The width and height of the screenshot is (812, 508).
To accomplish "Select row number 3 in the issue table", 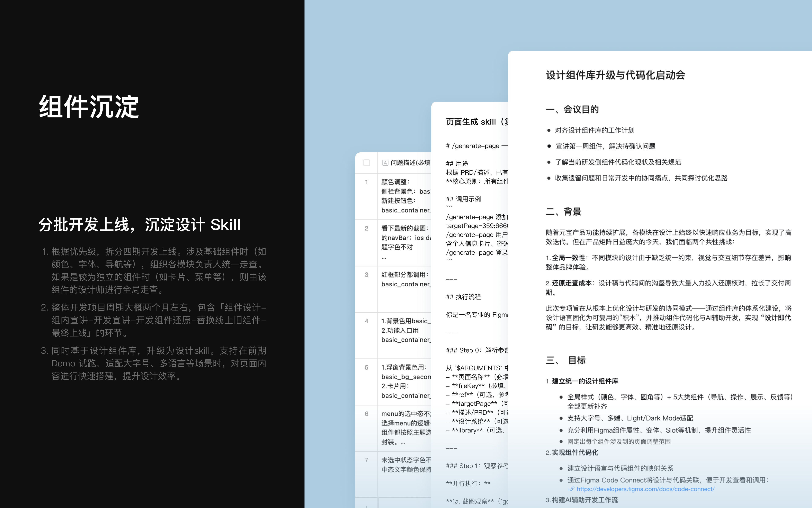I will tap(366, 275).
